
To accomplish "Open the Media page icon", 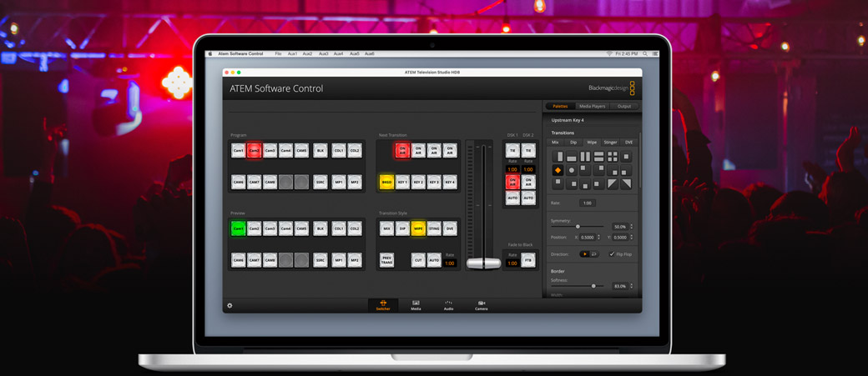I will [x=416, y=305].
